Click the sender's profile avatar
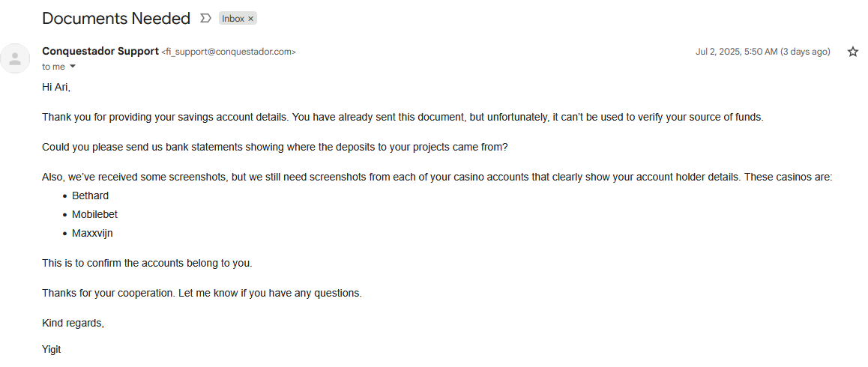 coord(16,58)
